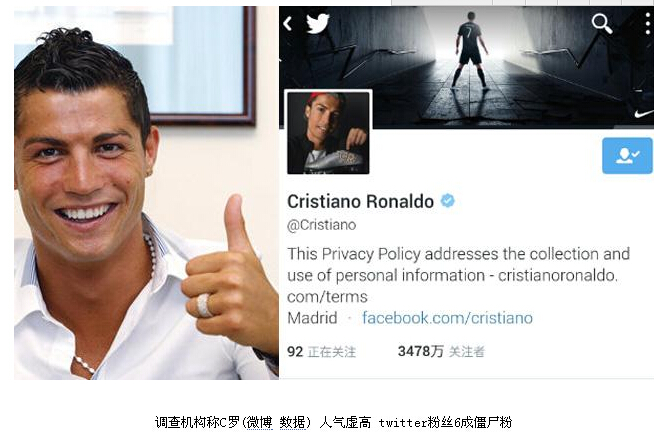This screenshot has height=440, width=660.
Task: Open the thumbs-up photo on left
Action: point(146,193)
